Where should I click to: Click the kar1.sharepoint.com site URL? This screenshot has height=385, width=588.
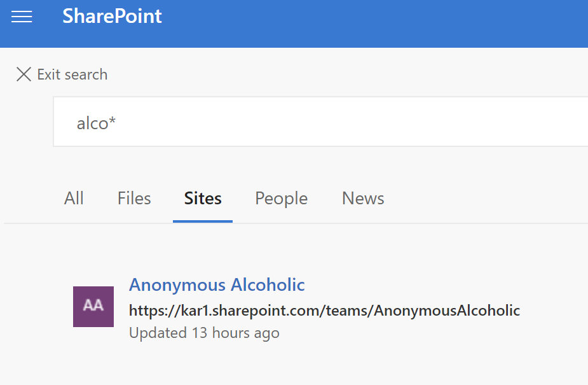click(324, 311)
